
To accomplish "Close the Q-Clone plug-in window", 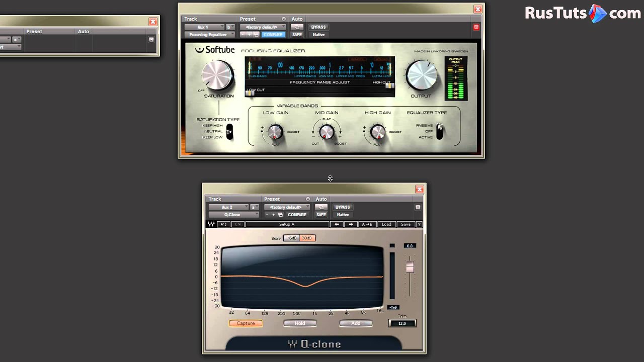I will pos(419,189).
